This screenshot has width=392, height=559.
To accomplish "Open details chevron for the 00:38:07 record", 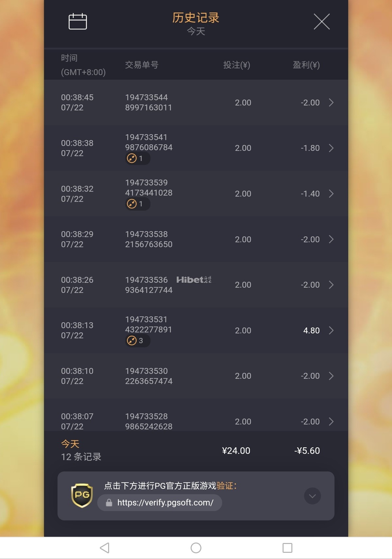I will [331, 422].
